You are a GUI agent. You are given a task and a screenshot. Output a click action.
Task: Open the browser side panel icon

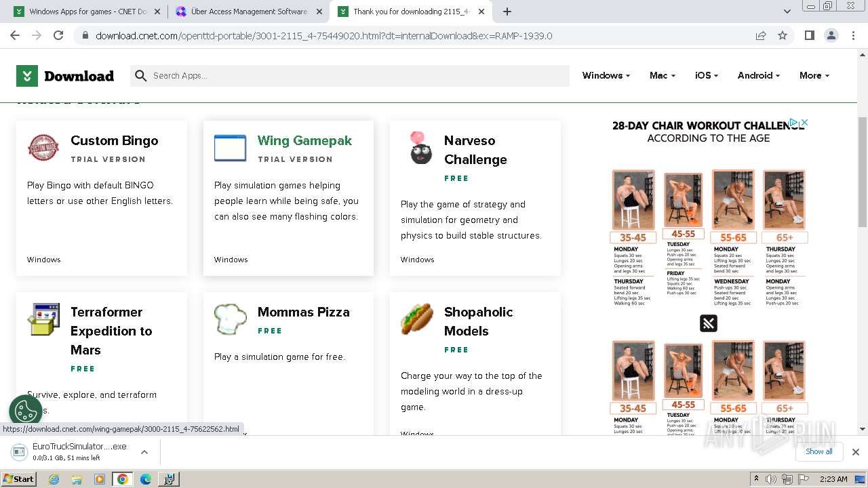809,35
